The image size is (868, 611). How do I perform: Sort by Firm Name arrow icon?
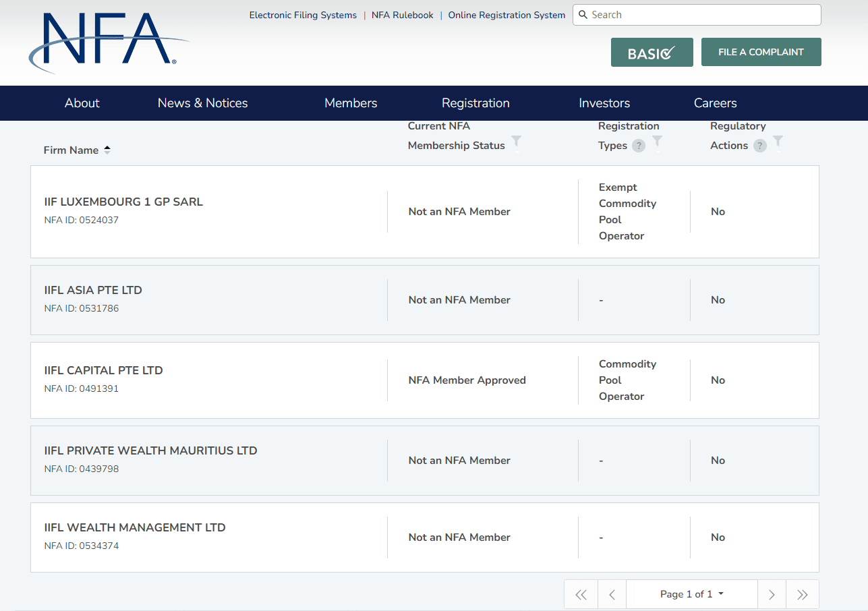[107, 150]
